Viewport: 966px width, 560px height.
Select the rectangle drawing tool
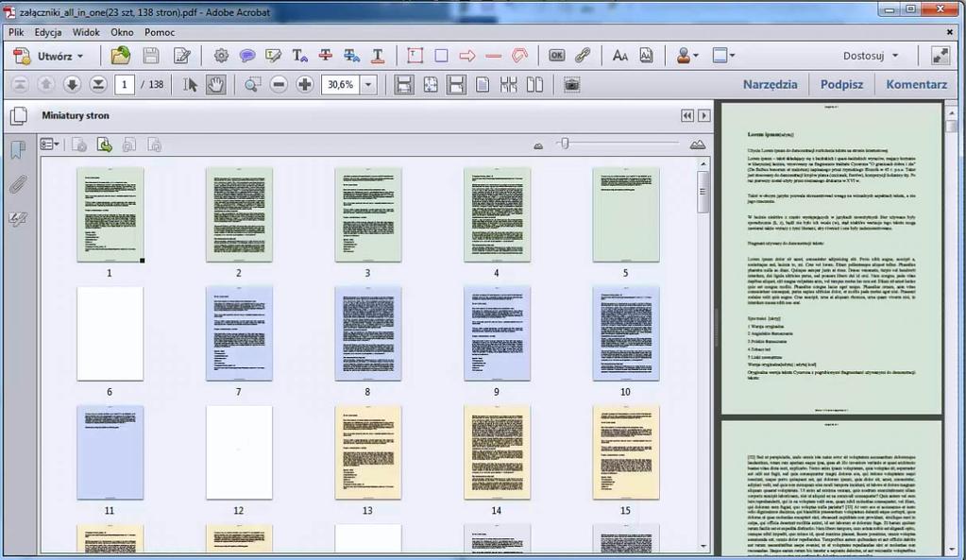(x=441, y=56)
